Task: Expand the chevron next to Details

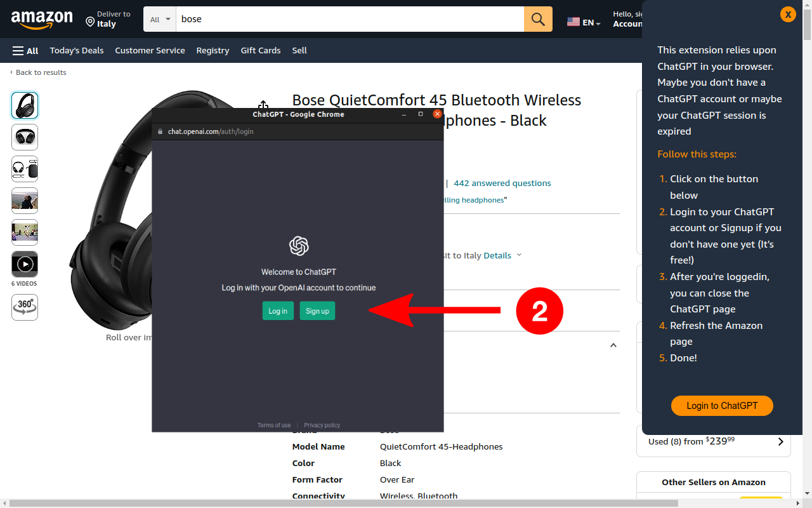Action: point(519,255)
